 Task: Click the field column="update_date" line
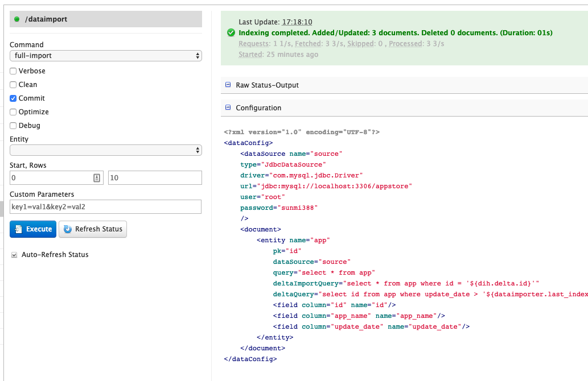point(371,326)
